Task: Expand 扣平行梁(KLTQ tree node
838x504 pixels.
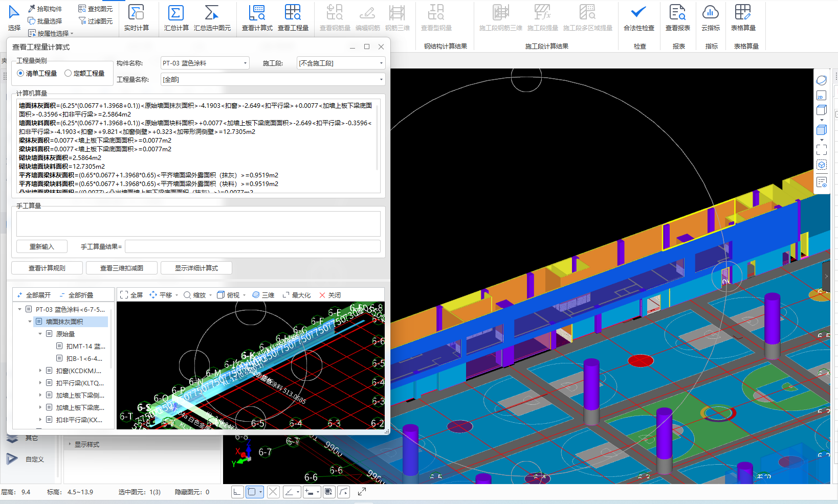Action: pyautogui.click(x=40, y=383)
